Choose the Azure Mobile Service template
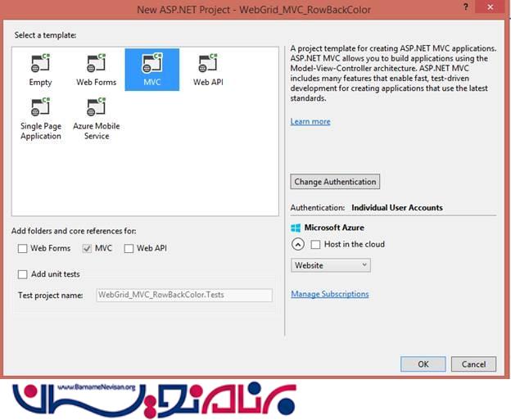 pos(97,119)
